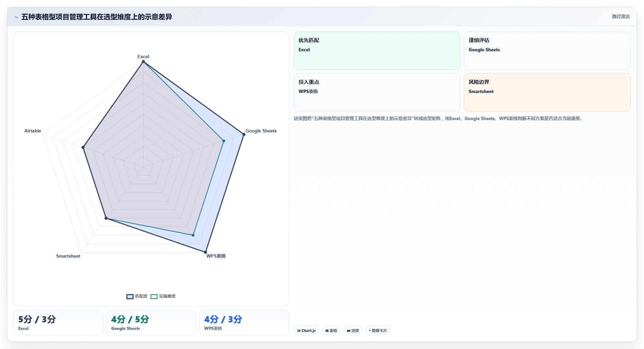Click the Google Sheets axis label on the radar
Viewport: 644px width, 349px height.
pos(261,131)
